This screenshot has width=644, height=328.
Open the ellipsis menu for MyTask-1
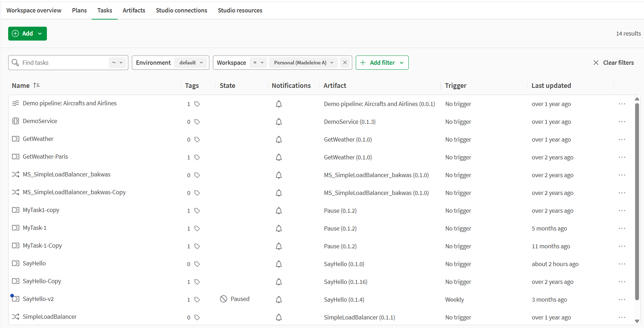pos(622,228)
